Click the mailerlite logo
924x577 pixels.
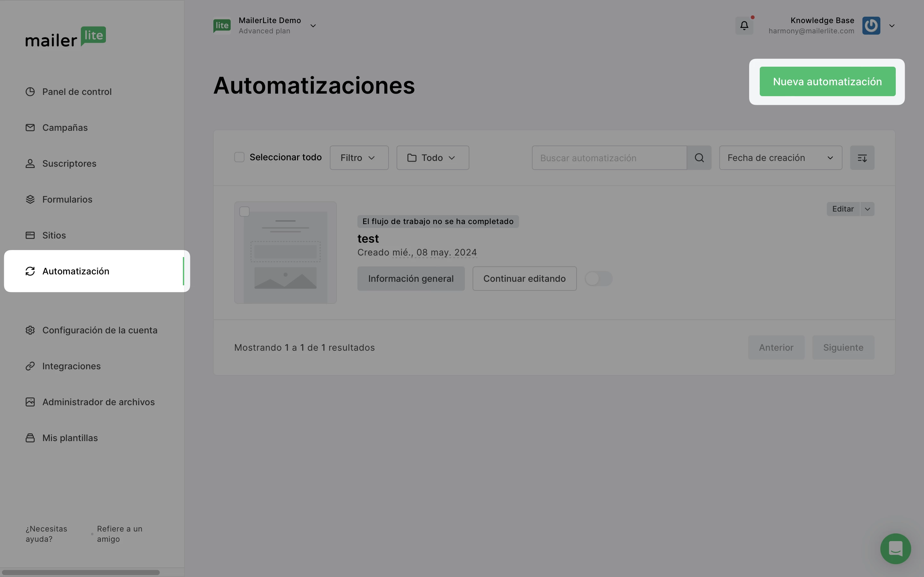[66, 37]
